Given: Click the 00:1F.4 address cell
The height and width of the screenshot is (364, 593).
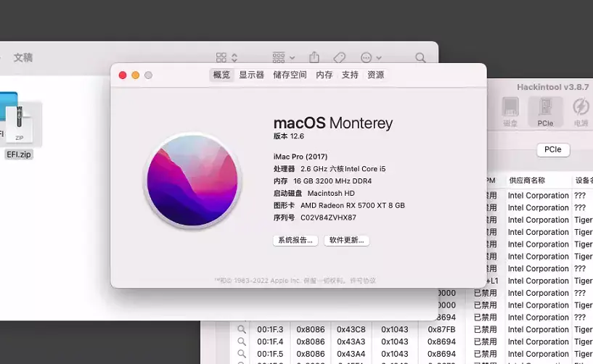Looking at the screenshot, I should point(270,342).
